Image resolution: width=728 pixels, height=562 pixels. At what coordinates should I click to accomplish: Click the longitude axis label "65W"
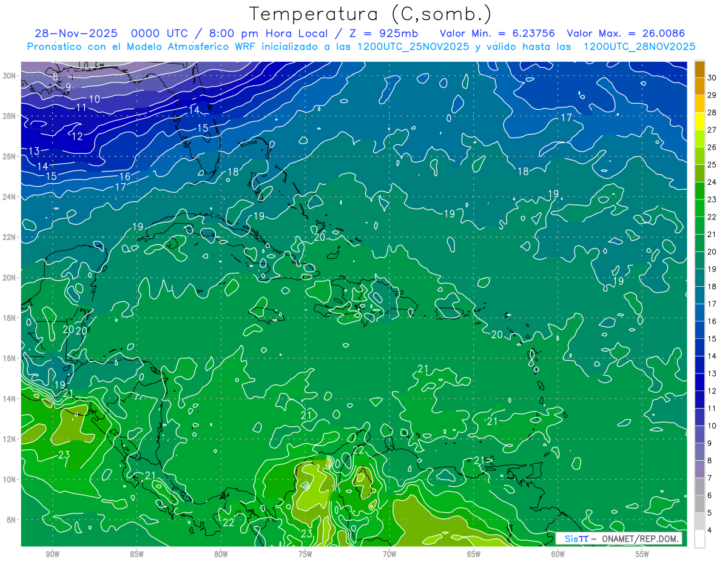474,555
